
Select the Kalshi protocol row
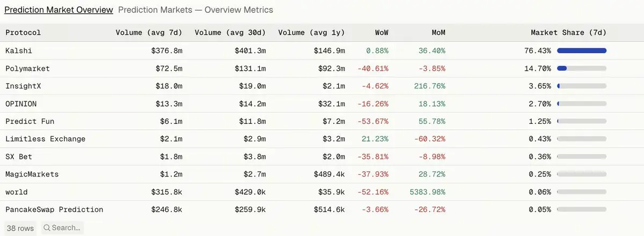pos(322,50)
